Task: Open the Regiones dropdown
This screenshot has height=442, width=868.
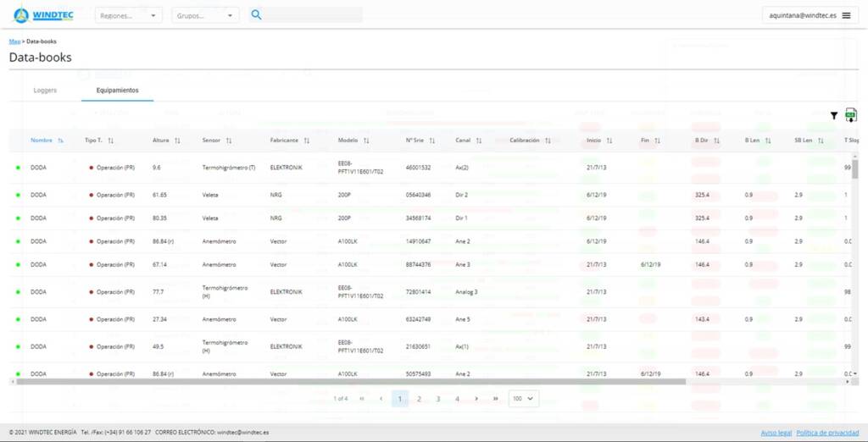Action: pyautogui.click(x=129, y=15)
